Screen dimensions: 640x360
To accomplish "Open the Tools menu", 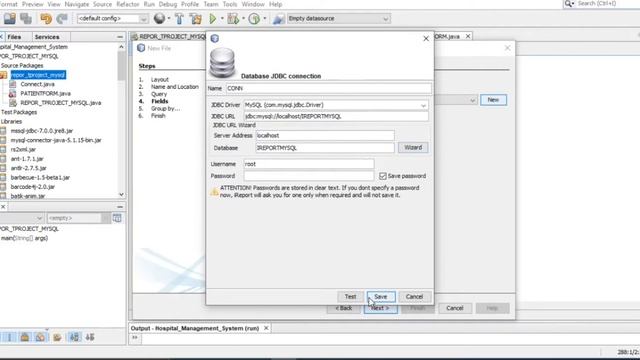I will coord(230,4).
